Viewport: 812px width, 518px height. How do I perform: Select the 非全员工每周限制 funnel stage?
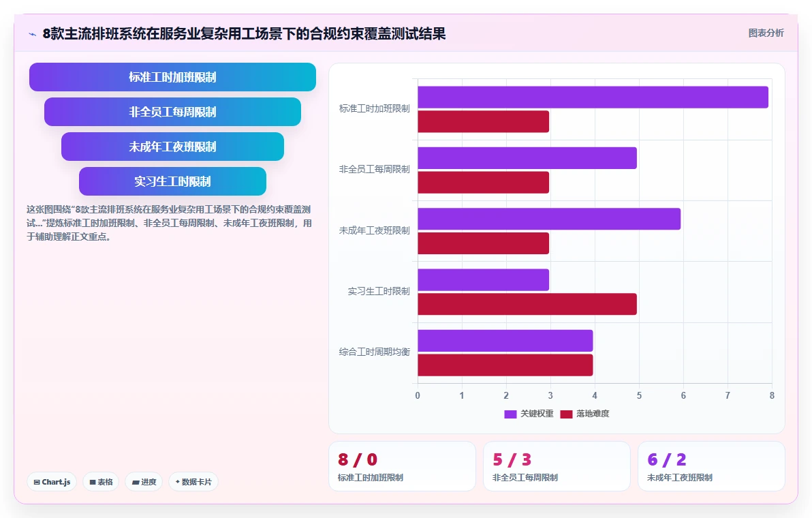pos(172,112)
